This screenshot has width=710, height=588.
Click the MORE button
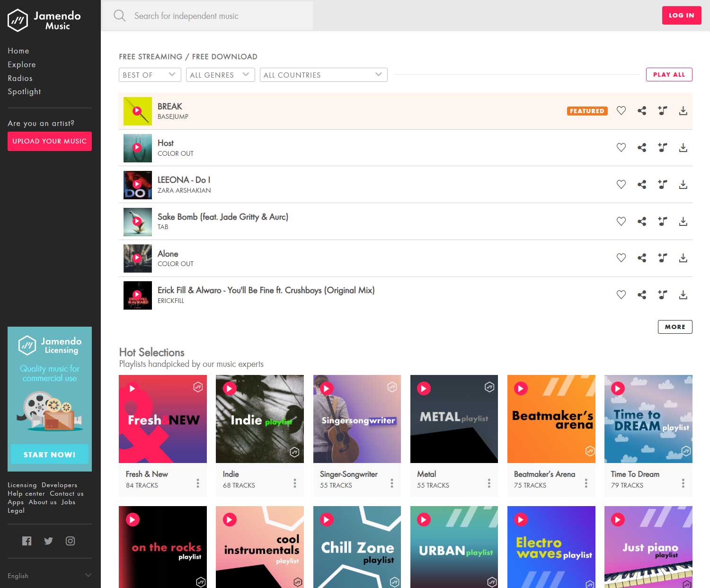[675, 327]
